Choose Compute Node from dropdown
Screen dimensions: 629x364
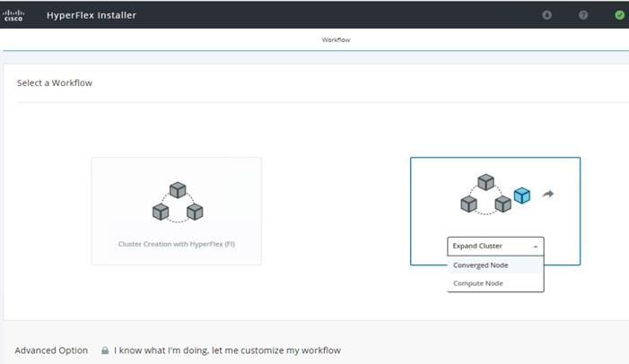tap(495, 283)
